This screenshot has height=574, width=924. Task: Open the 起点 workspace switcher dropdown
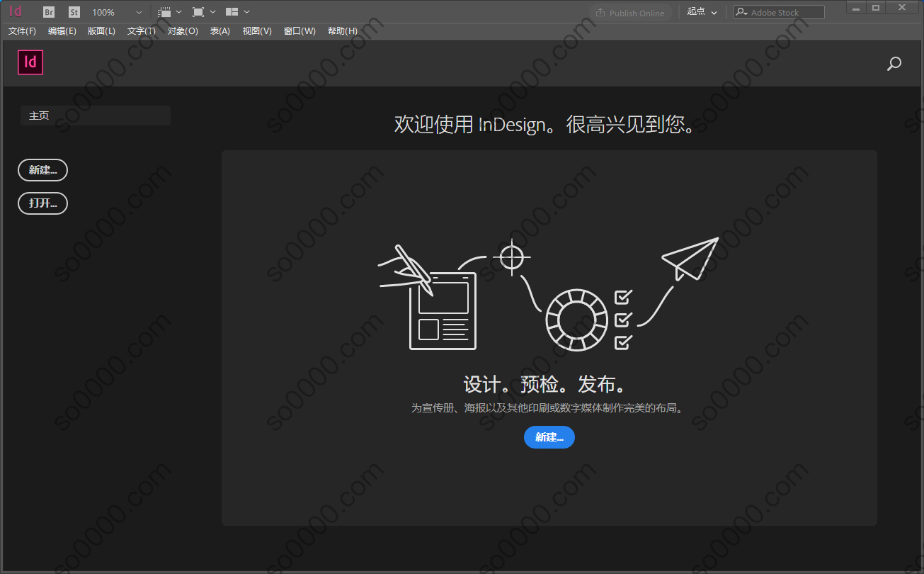pos(702,12)
